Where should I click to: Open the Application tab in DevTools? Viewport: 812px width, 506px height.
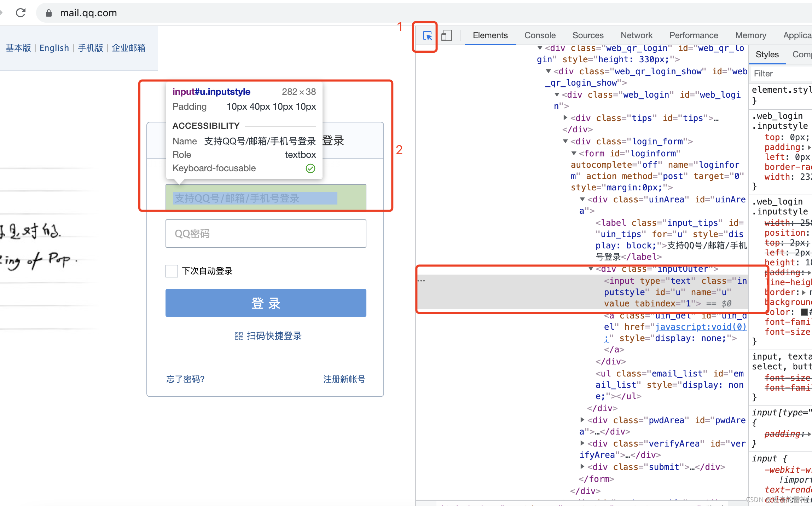tap(797, 35)
